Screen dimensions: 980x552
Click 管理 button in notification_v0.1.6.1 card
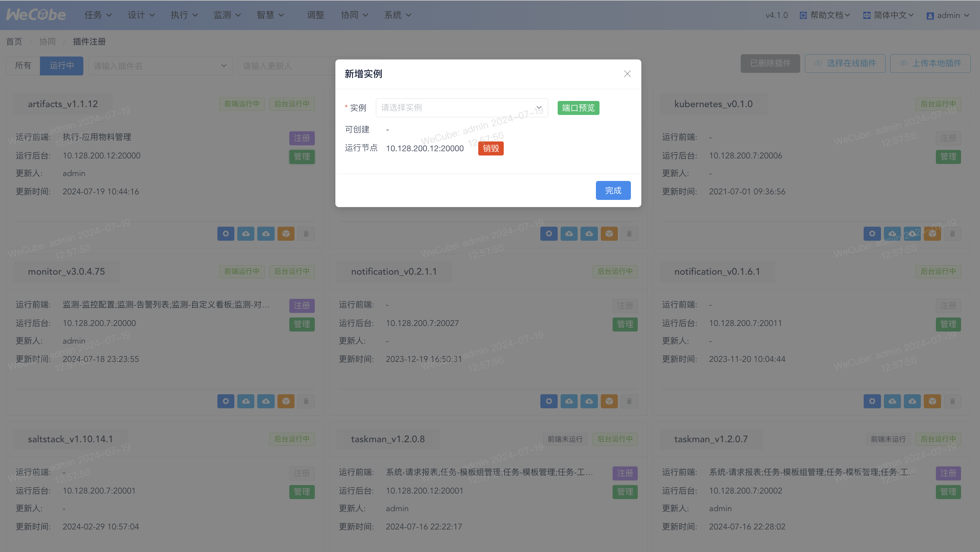point(948,324)
